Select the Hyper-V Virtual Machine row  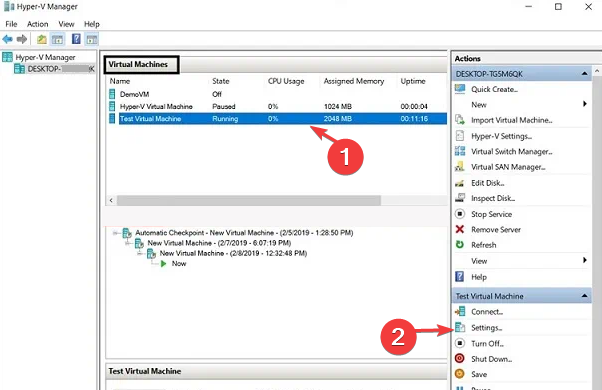click(278, 106)
